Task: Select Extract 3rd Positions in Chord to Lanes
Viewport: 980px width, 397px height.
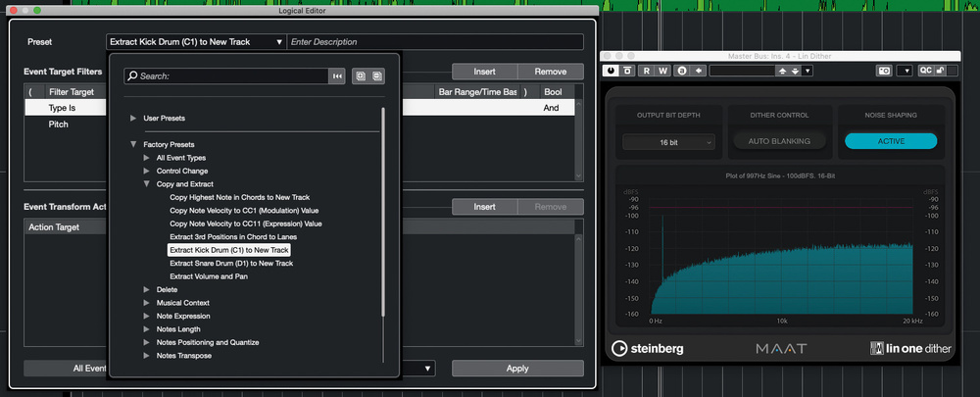Action: pos(233,236)
